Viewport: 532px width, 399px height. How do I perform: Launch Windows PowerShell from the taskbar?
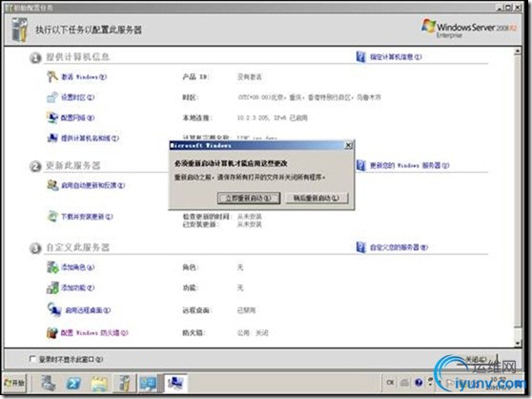point(74,383)
